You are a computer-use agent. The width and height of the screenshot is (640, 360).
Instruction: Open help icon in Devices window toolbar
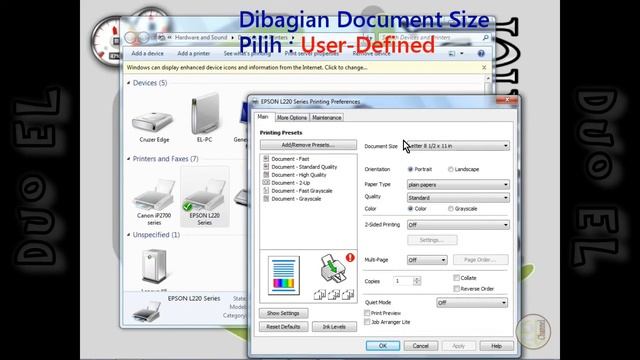coord(481,53)
